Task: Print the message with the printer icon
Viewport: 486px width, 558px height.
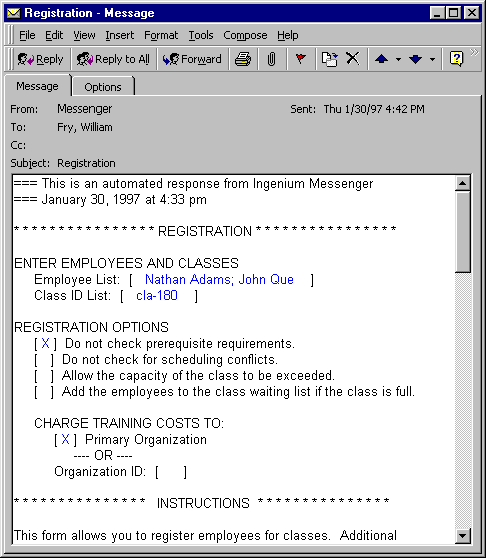Action: point(243,59)
